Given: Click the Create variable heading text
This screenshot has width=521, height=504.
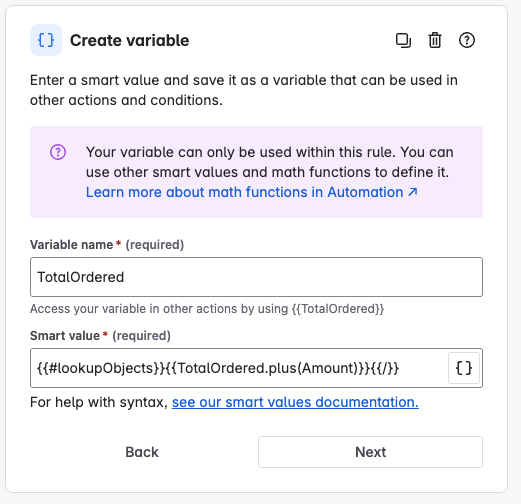Looking at the screenshot, I should coord(130,41).
